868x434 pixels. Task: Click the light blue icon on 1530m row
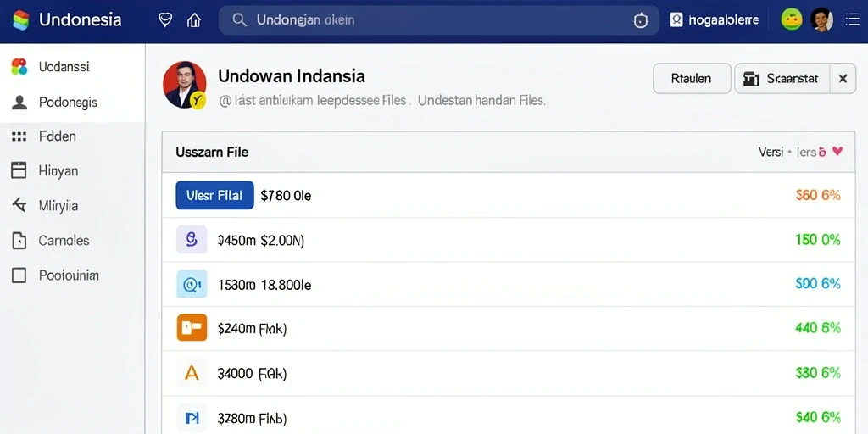tap(192, 284)
